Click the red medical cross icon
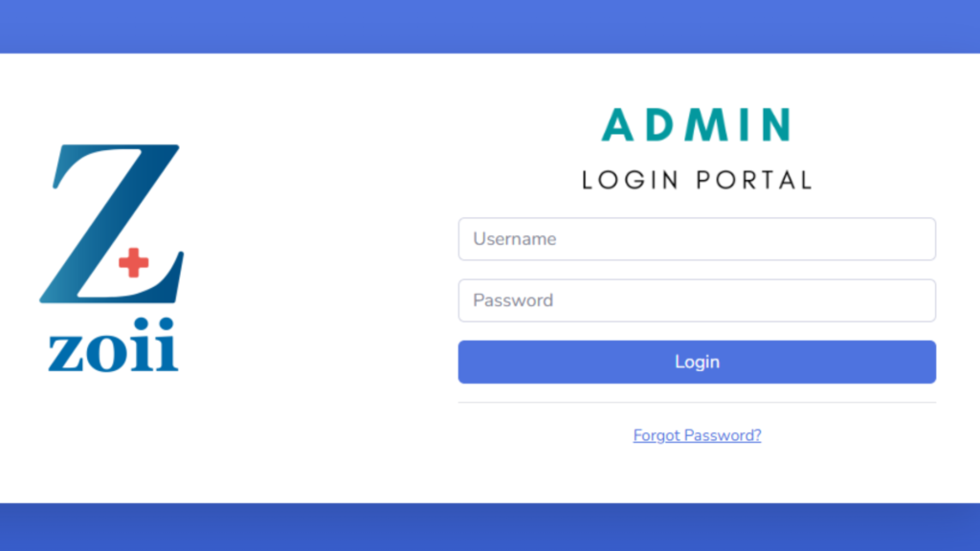Image resolution: width=980 pixels, height=551 pixels. (x=133, y=262)
